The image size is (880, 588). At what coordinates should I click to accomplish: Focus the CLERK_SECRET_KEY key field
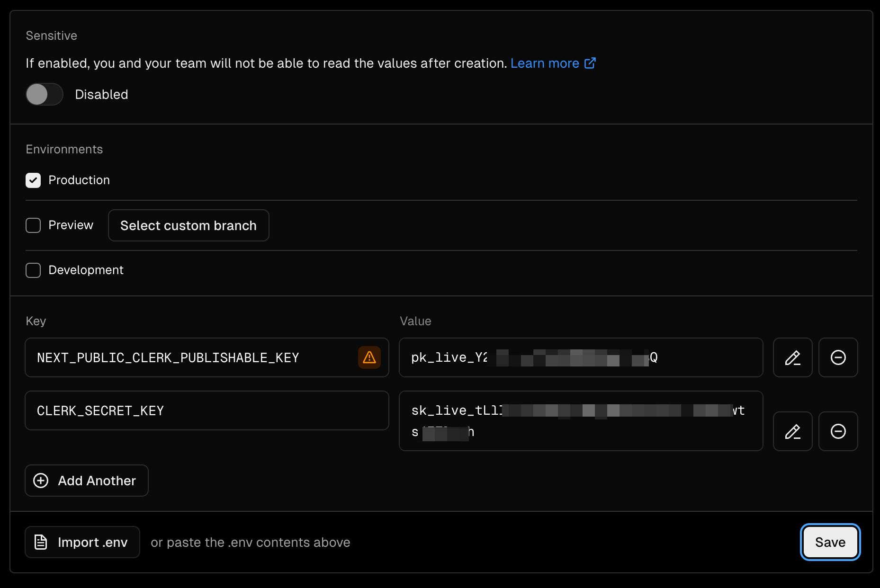point(207,410)
